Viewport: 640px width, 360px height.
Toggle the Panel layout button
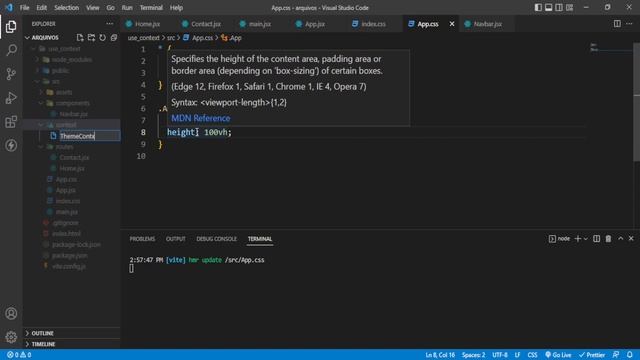pos(549,7)
